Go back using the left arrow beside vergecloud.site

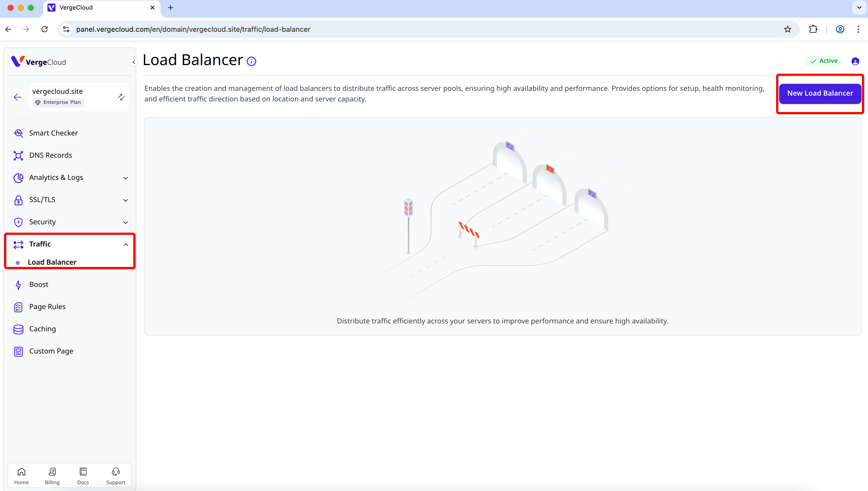[x=17, y=97]
